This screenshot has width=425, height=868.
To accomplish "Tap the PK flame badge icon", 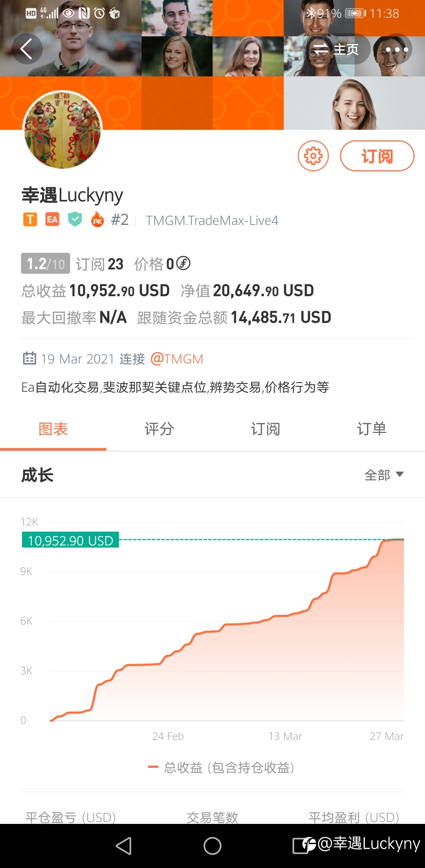I will (97, 220).
